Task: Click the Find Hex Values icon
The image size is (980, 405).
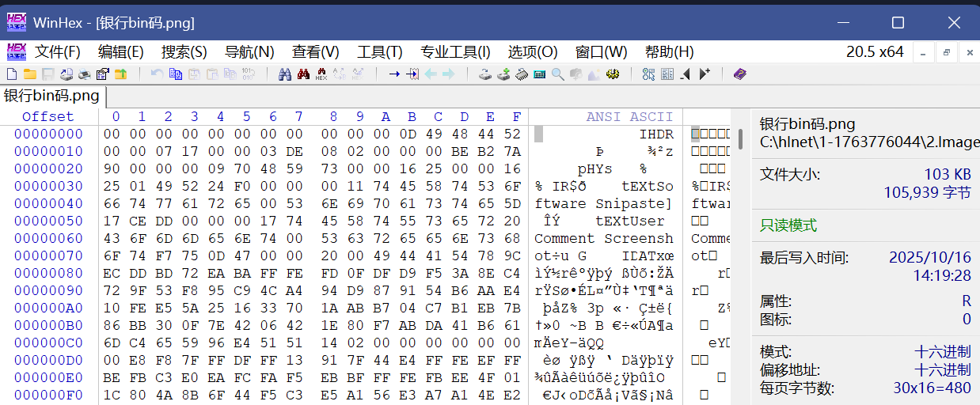Action: 321,74
